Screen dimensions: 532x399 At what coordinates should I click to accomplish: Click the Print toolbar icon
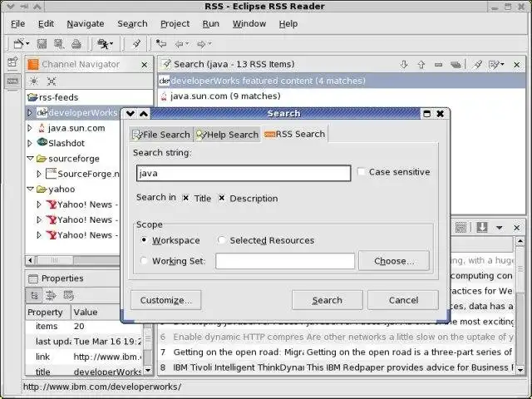tap(76, 43)
